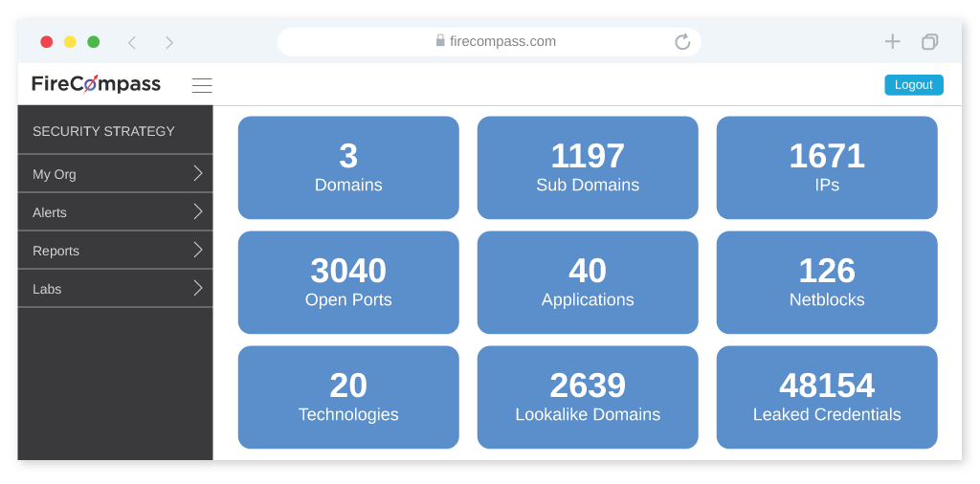
Task: Click the yellow minimize window dot
Action: [x=70, y=42]
